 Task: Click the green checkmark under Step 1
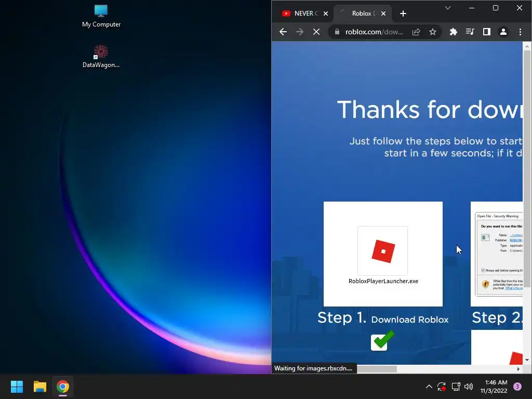point(382,340)
